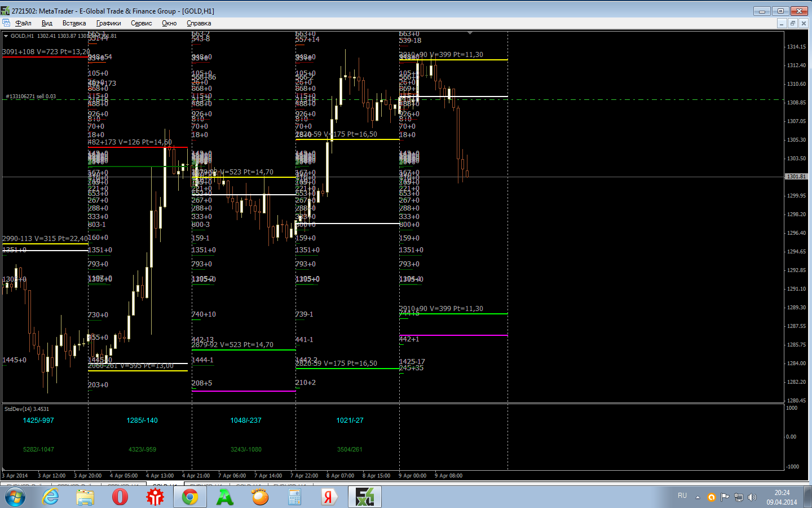This screenshot has width=812, height=508.
Task: Click the green value 5282/-1047
Action: (38, 449)
